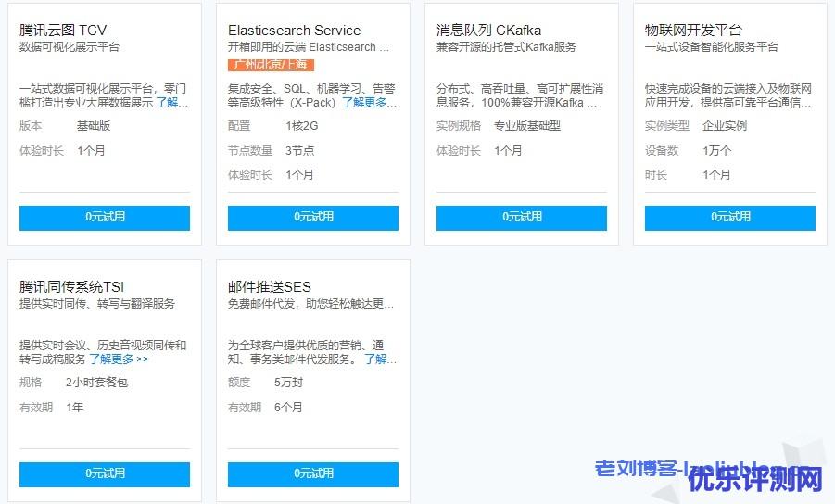The height and width of the screenshot is (504, 835).
Task: Click 0元试用 under Elasticsearch Service
Action: point(313,217)
